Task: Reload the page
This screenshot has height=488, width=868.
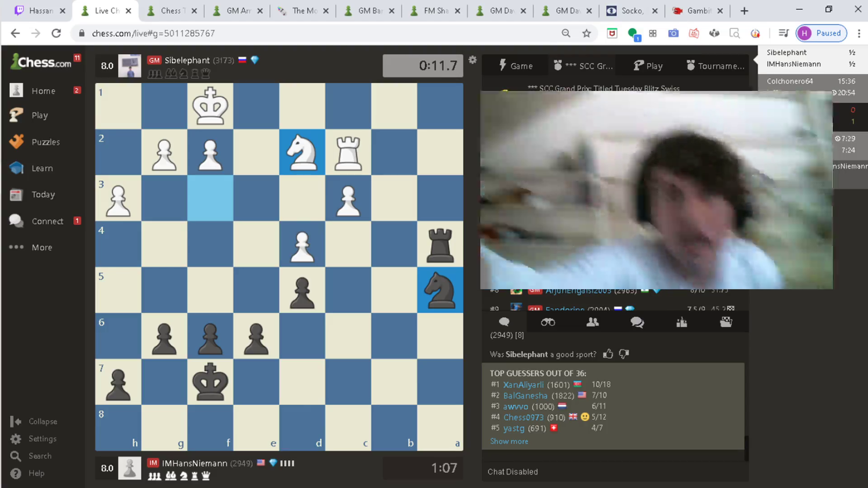Action: tap(56, 33)
